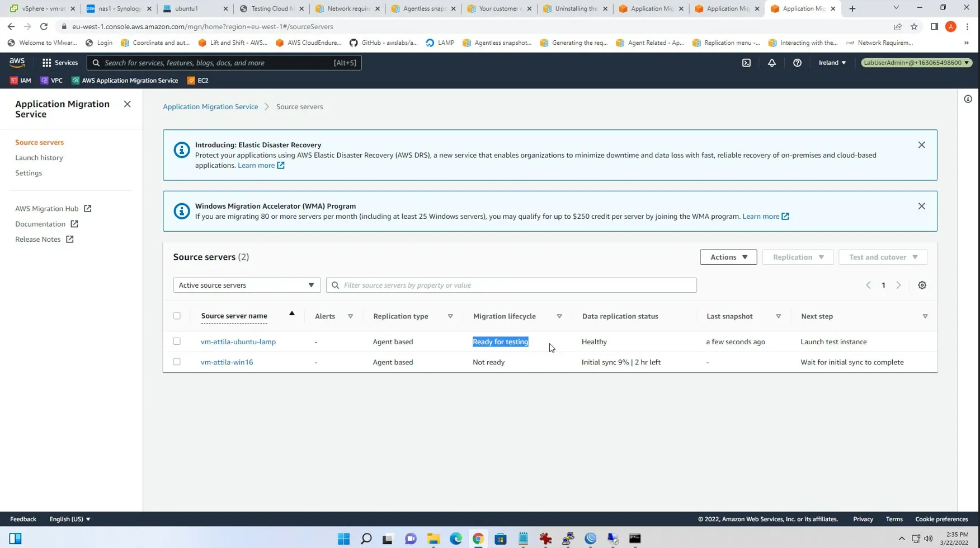Open the vm-attila-ubuntu-lamp server link

point(238,341)
